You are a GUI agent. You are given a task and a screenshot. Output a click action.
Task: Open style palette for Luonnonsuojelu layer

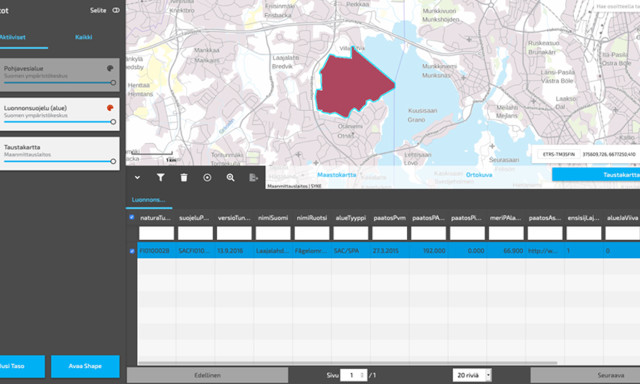110,108
